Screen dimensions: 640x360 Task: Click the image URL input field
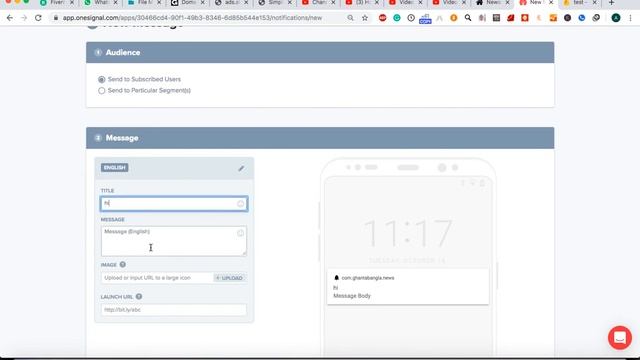[x=157, y=278]
